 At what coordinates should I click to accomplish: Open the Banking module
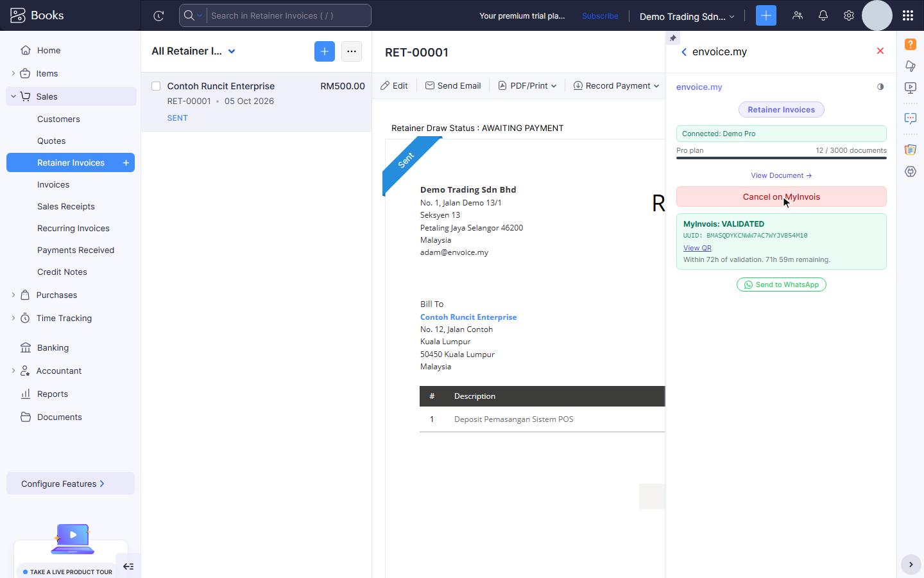pyautogui.click(x=53, y=348)
